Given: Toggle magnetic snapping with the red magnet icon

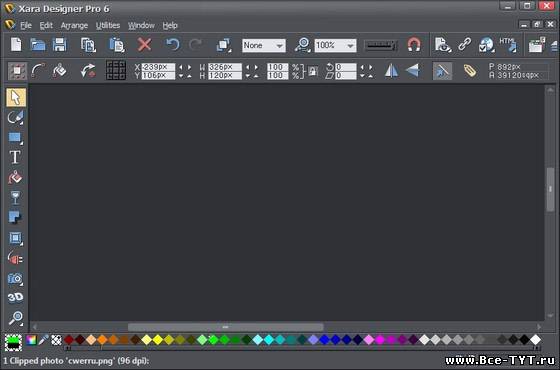Looking at the screenshot, I should (414, 45).
